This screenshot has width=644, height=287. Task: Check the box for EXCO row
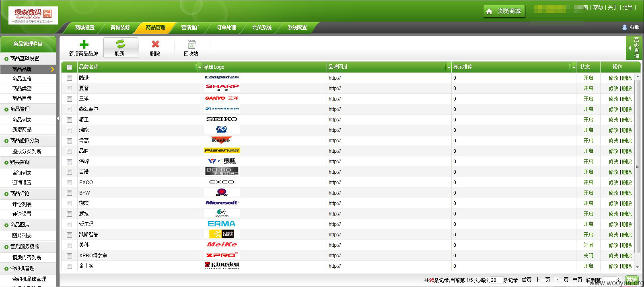pos(69,182)
